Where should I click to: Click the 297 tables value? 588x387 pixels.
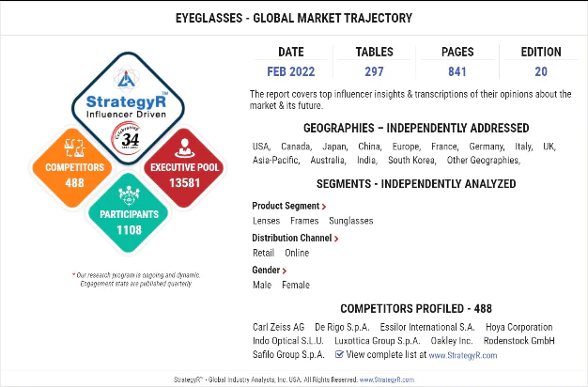374,71
